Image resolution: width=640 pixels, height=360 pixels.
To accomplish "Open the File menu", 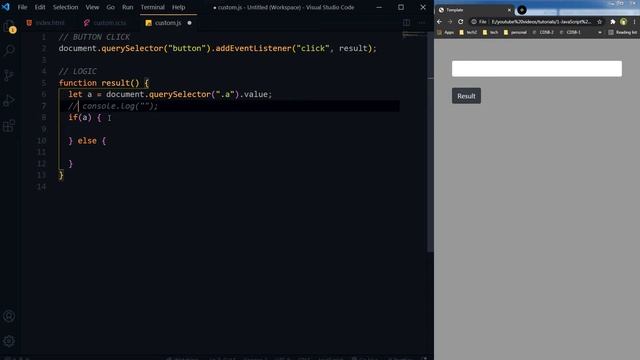I will pyautogui.click(x=22, y=7).
